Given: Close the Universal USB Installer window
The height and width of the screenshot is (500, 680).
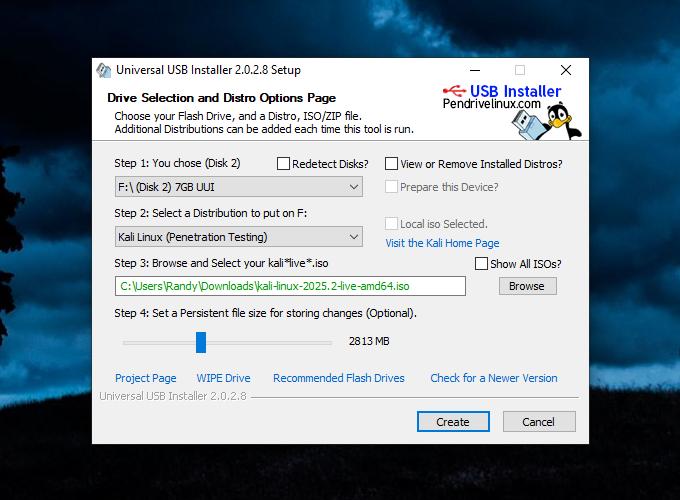Looking at the screenshot, I should [x=565, y=70].
